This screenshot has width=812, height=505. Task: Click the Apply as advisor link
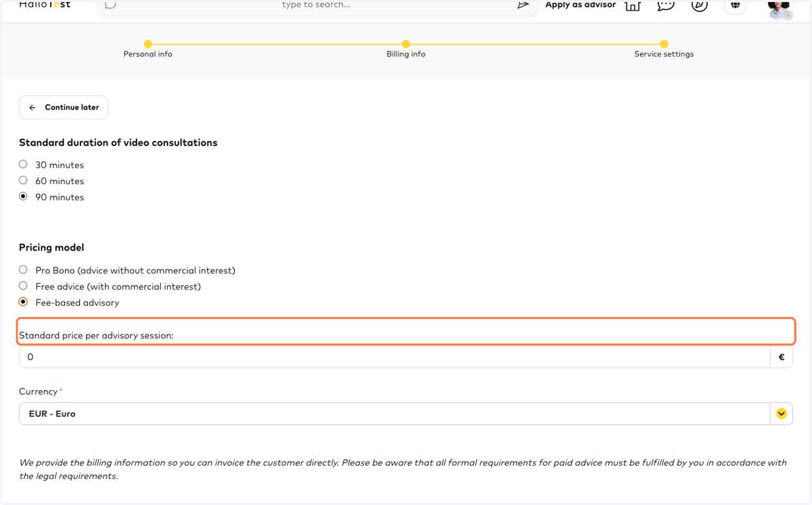coord(581,5)
